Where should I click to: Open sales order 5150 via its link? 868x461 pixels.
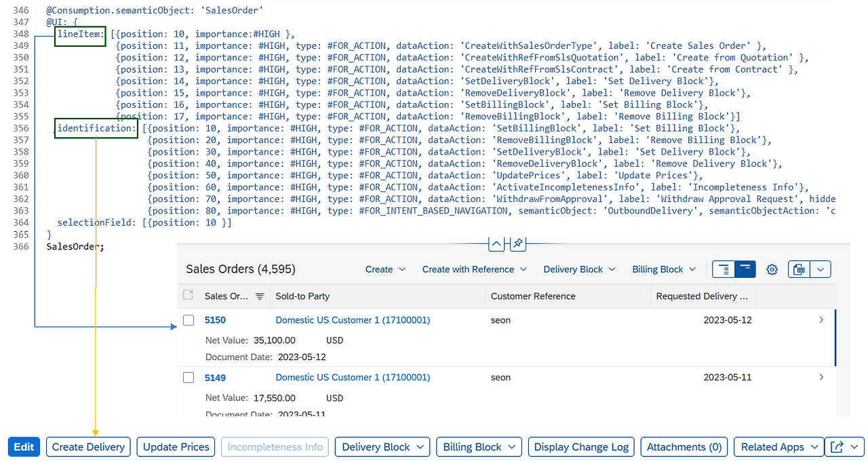pos(215,320)
